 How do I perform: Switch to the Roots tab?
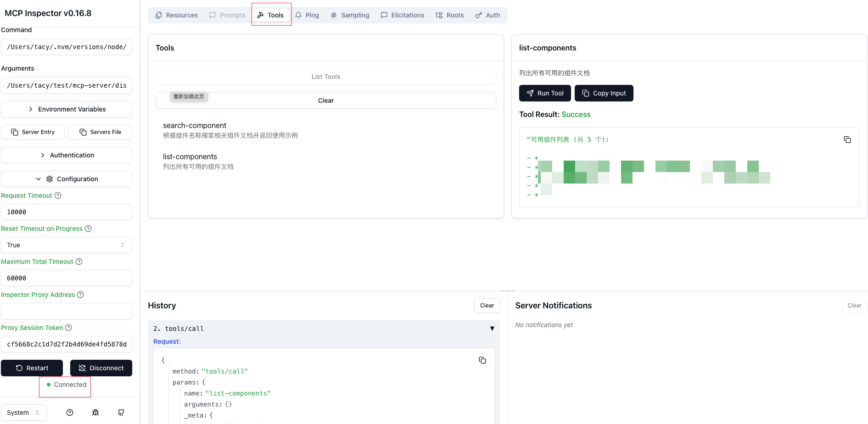(x=450, y=15)
